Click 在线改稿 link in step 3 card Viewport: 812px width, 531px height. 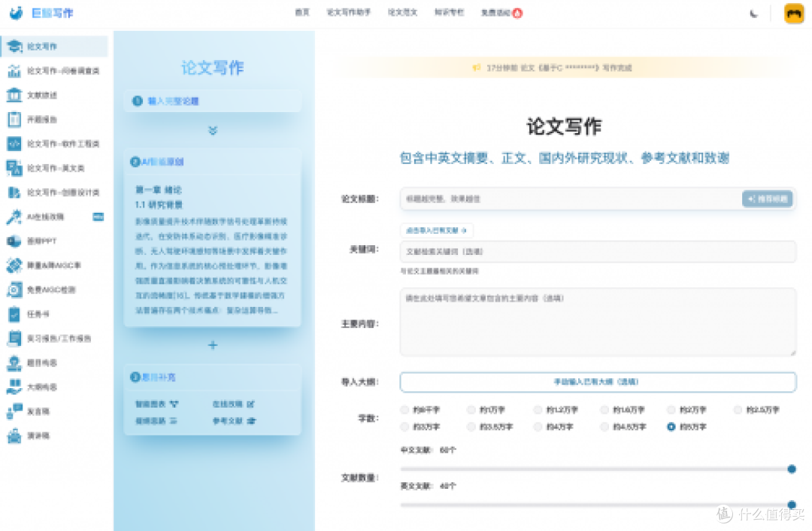pos(234,404)
